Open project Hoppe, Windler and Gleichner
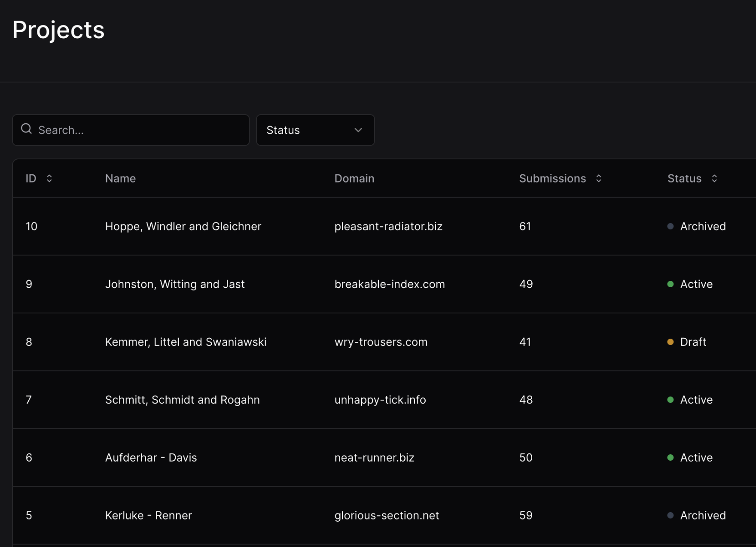This screenshot has width=756, height=547. pos(183,226)
